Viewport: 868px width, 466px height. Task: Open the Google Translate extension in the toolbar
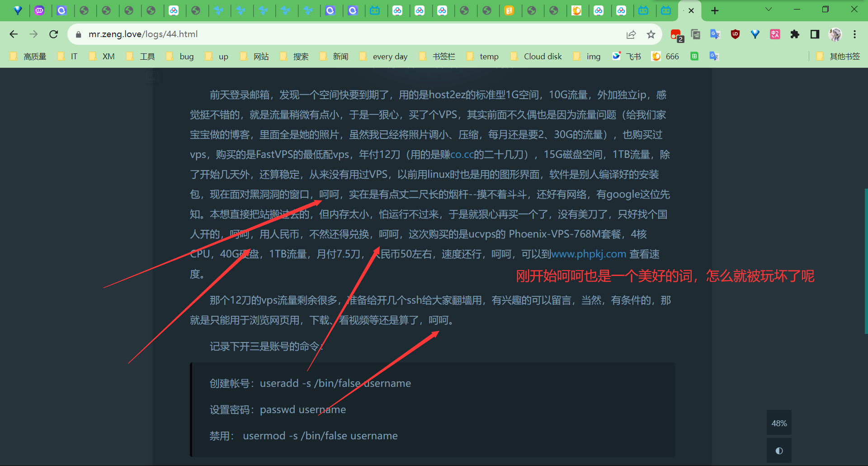click(x=715, y=34)
